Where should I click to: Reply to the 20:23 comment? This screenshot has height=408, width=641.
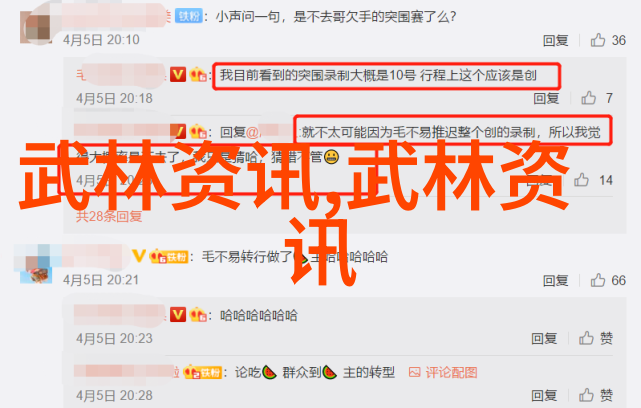coord(544,339)
